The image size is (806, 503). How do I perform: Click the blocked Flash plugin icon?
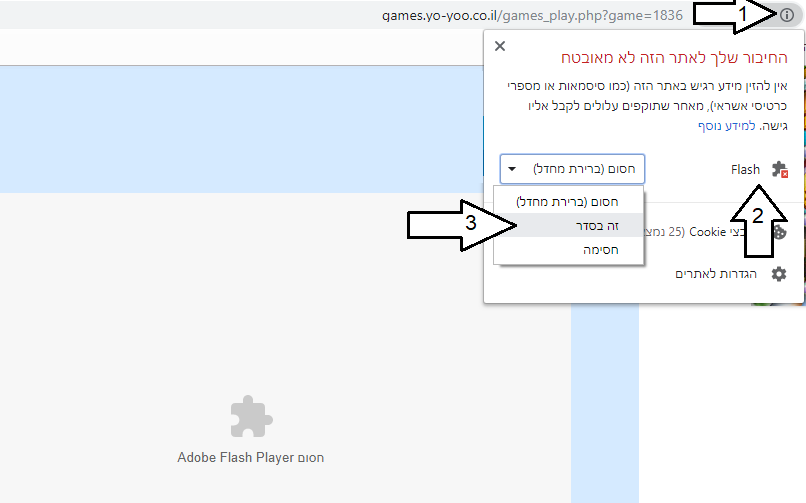(779, 170)
